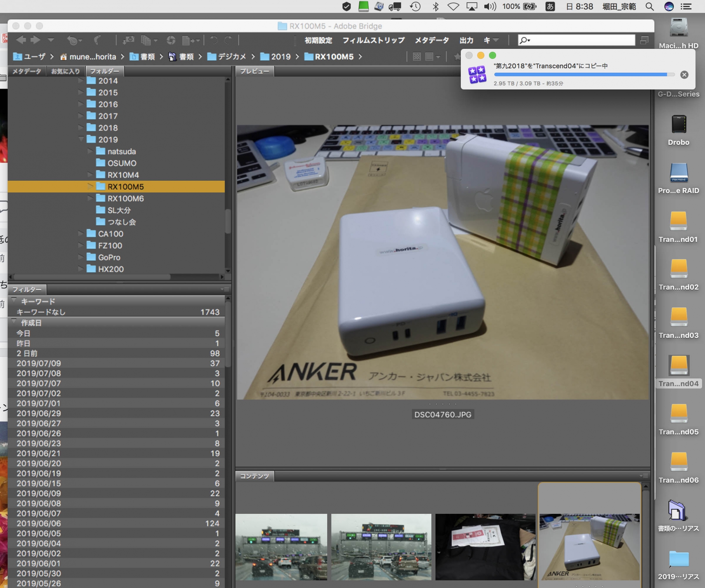Open the お気に入り panel tab

click(x=65, y=71)
